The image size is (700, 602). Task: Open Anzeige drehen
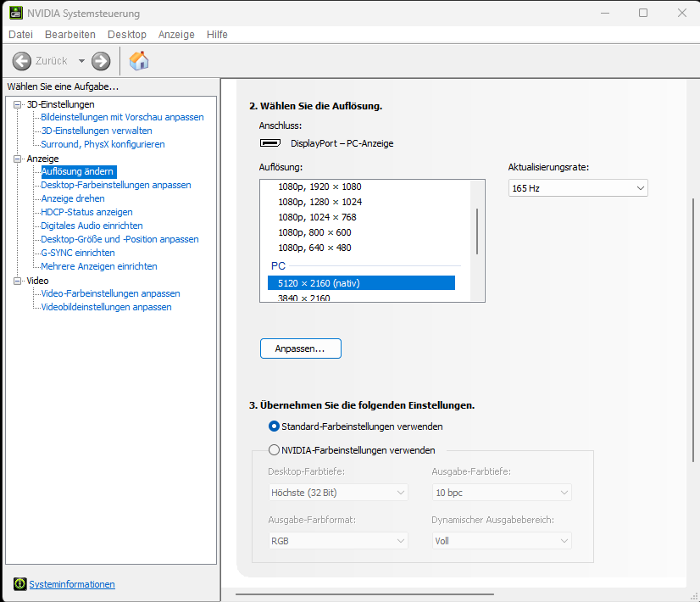click(73, 198)
